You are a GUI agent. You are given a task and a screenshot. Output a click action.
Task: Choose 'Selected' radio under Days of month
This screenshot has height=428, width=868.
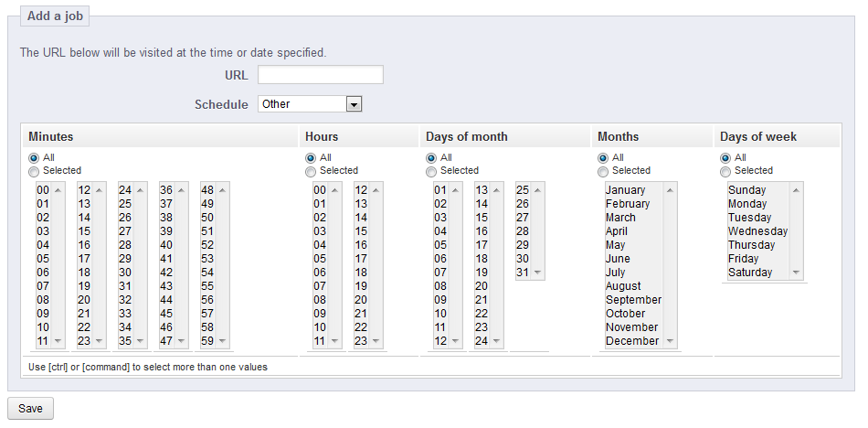click(x=431, y=171)
